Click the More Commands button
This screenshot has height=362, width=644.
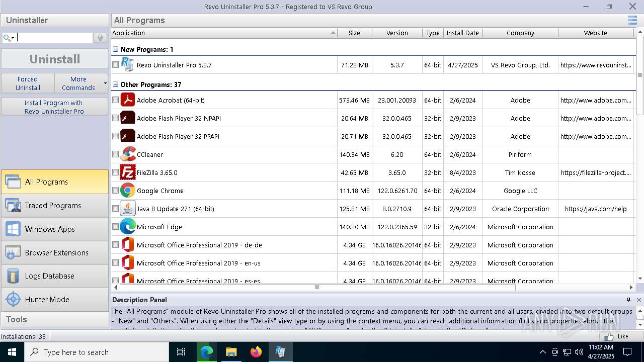pyautogui.click(x=78, y=83)
